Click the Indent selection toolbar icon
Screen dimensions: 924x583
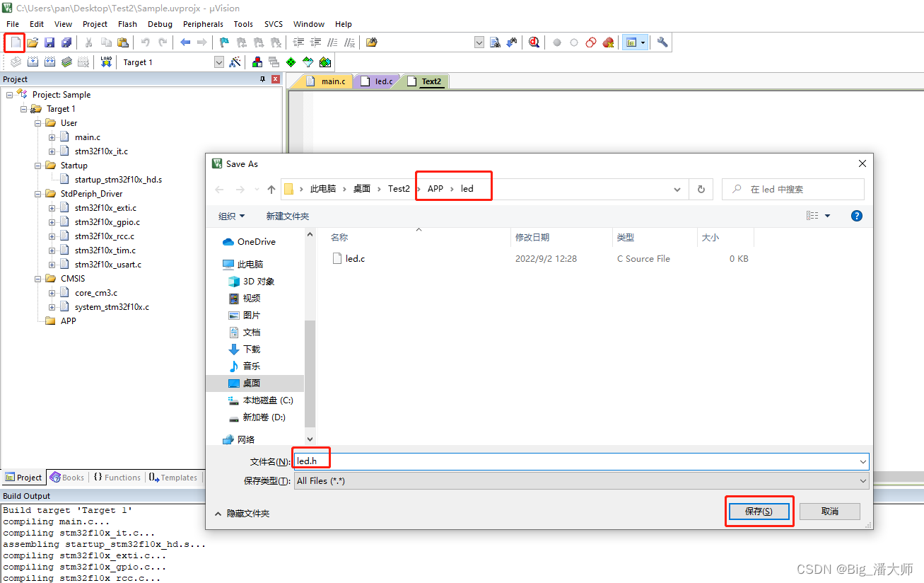[x=299, y=42]
